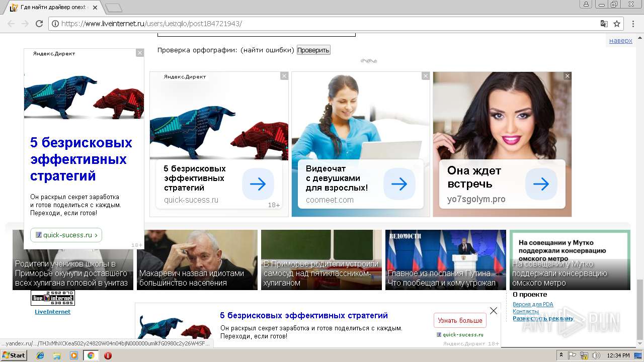Open Action Center flag tray icon
This screenshot has height=362, width=644.
[572, 355]
